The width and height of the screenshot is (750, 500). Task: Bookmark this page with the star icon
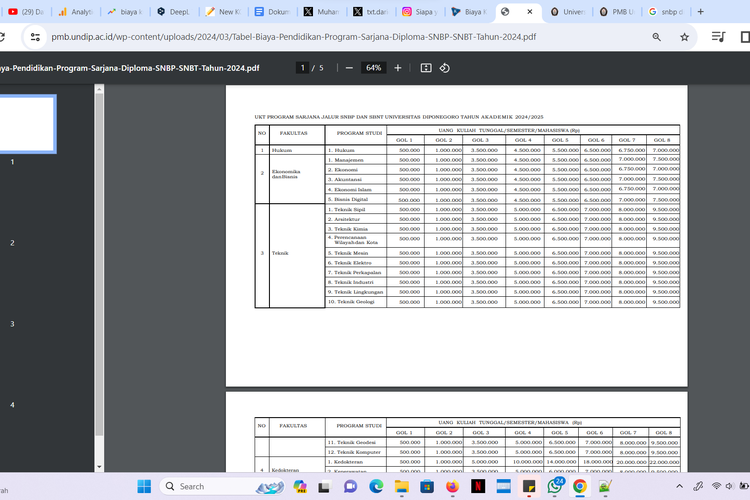[x=684, y=37]
